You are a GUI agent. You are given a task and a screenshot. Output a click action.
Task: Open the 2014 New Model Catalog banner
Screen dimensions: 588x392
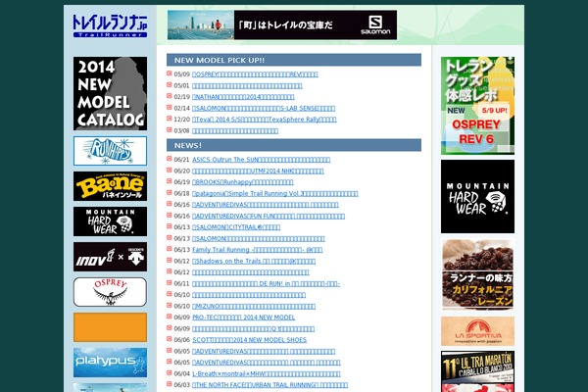point(110,93)
